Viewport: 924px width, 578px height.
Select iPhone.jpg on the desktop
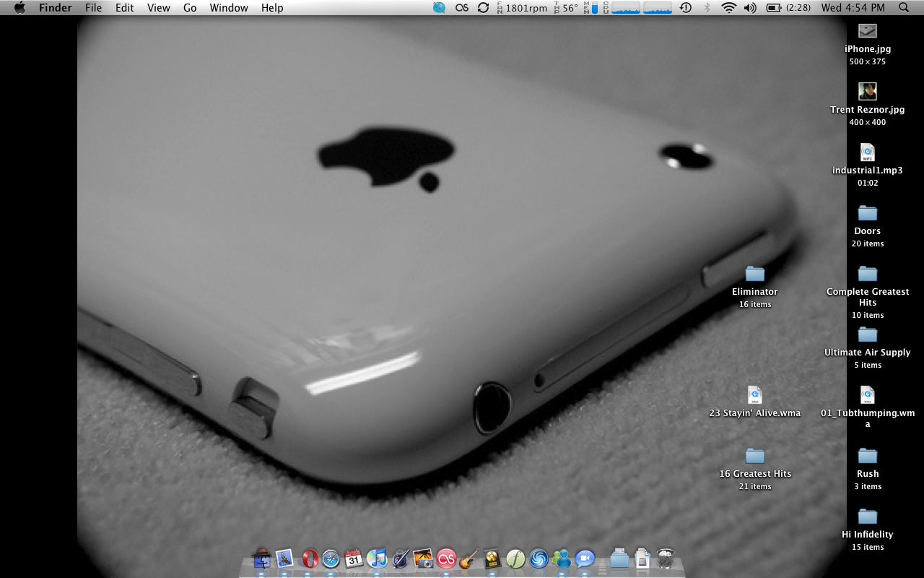coord(868,31)
